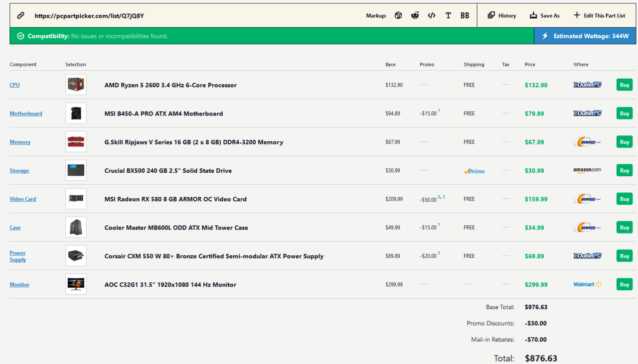Open the Motherboard component link
Screen dimensions: 638x364
click(x=26, y=114)
